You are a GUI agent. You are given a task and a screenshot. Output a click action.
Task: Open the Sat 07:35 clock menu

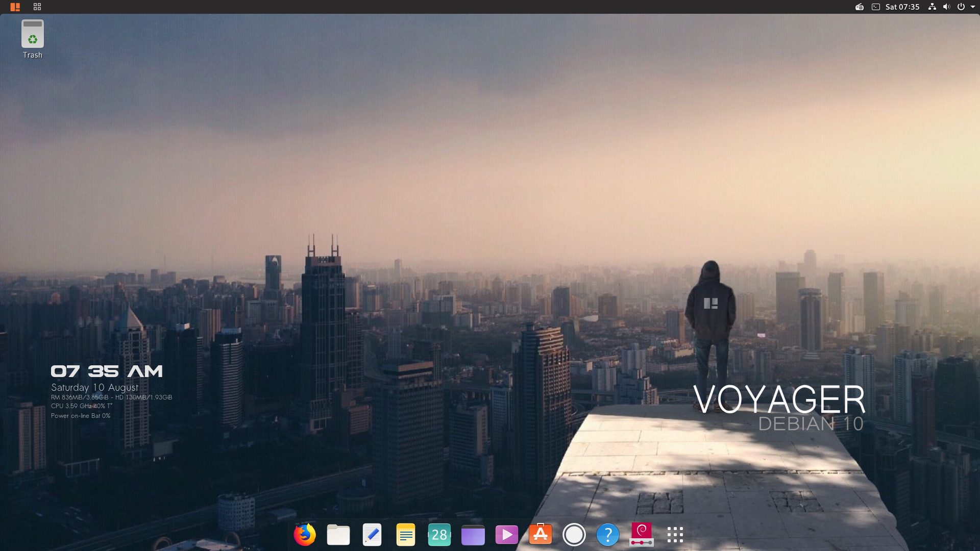coord(902,7)
